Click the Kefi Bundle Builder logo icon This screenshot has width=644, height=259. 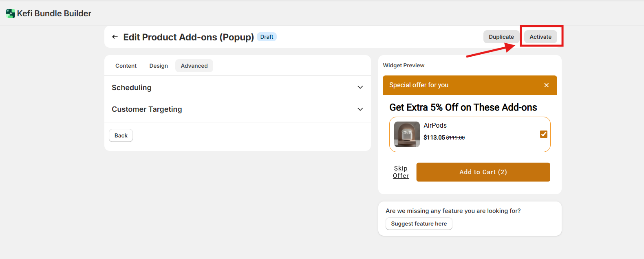pyautogui.click(x=11, y=13)
